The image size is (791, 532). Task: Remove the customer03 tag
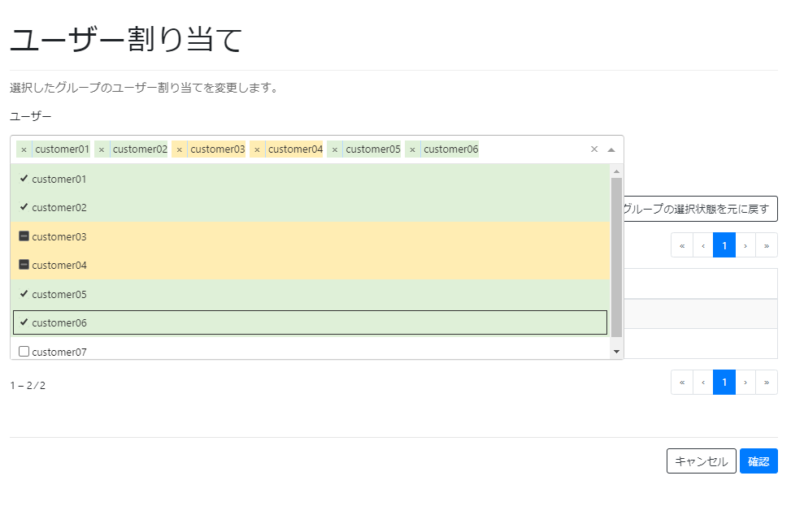click(x=179, y=149)
